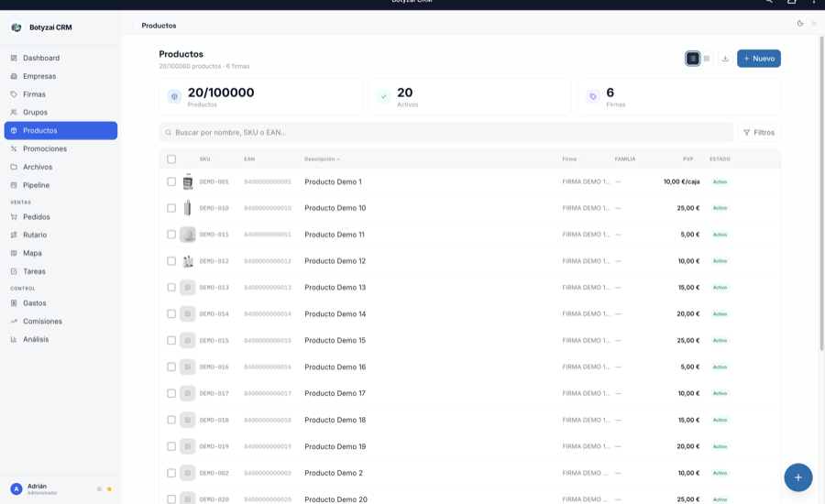Viewport: 825px width, 504px height.
Task: Open Archivos section
Action: 60,167
